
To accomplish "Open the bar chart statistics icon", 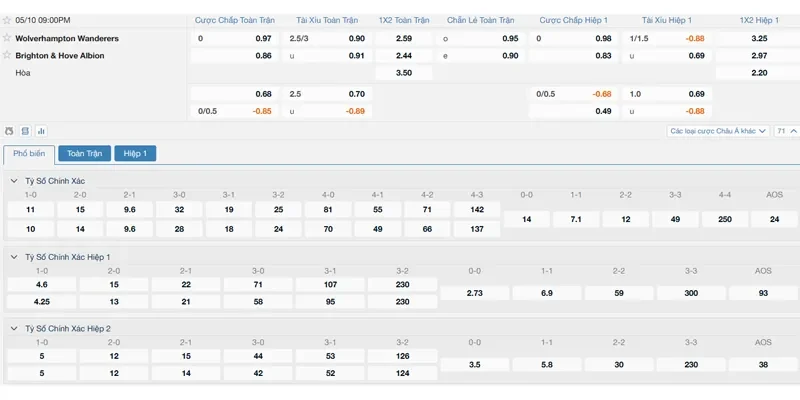I will [x=41, y=131].
